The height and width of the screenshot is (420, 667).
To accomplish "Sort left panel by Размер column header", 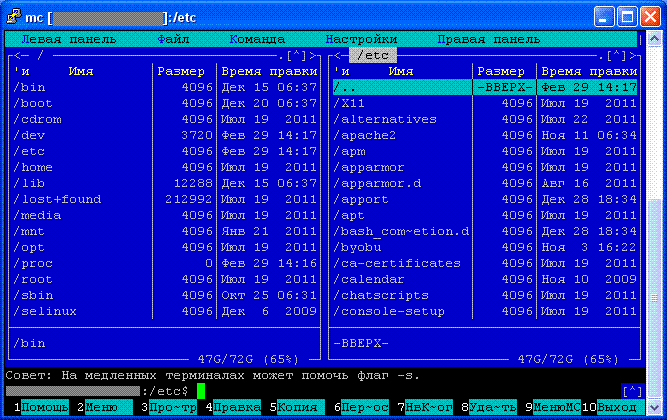I will click(181, 71).
